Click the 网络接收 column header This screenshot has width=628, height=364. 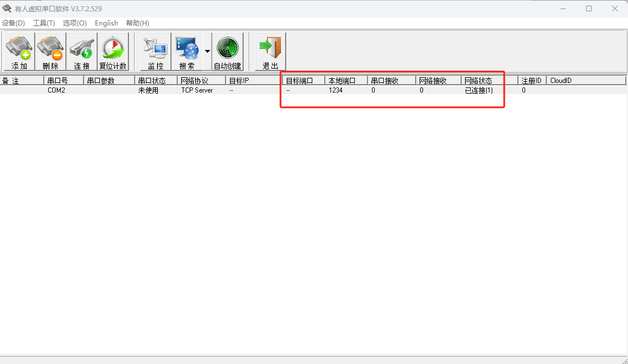[438, 81]
